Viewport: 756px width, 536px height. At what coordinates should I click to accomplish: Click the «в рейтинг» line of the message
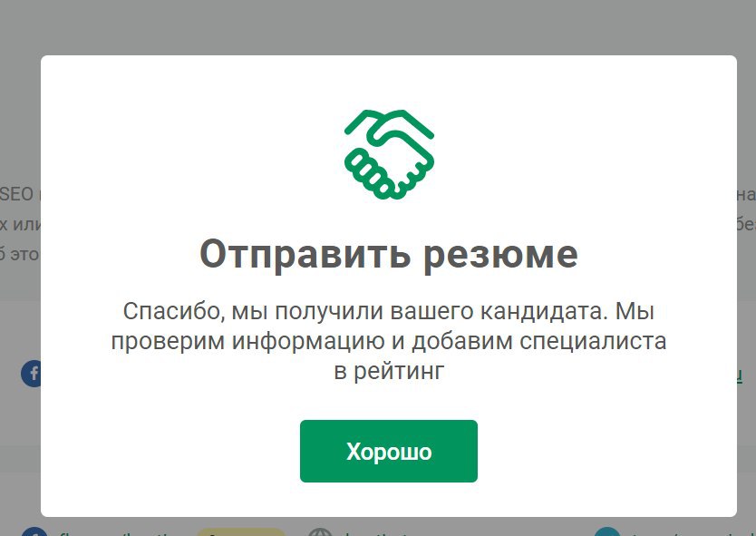pos(389,371)
